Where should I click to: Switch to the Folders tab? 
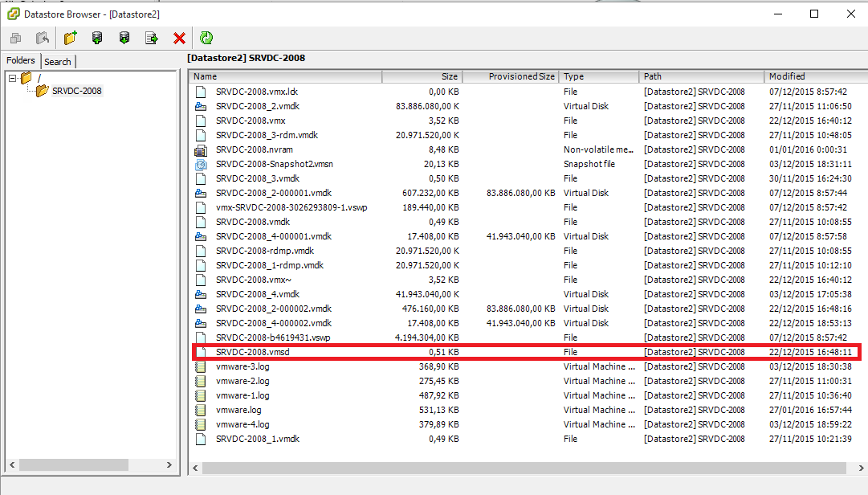pos(21,60)
